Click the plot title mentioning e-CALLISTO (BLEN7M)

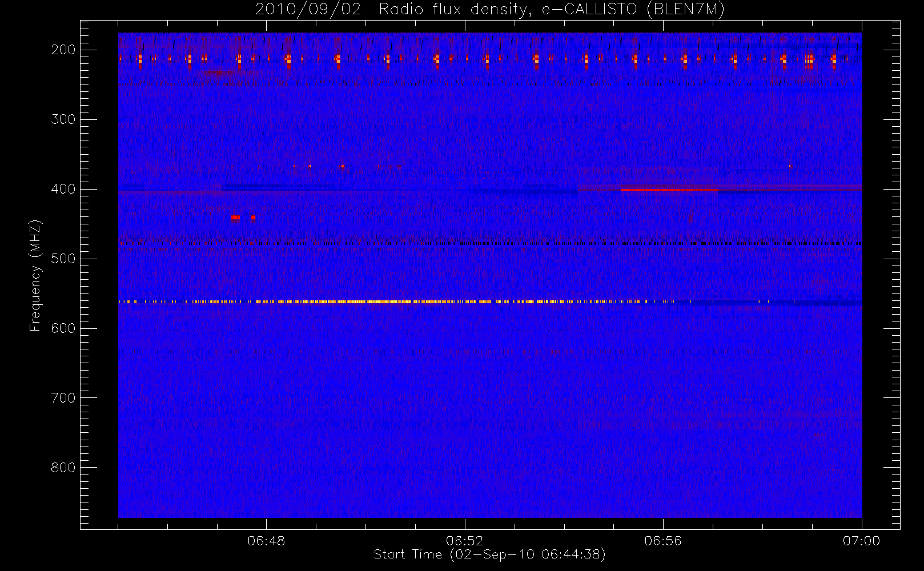coord(490,10)
